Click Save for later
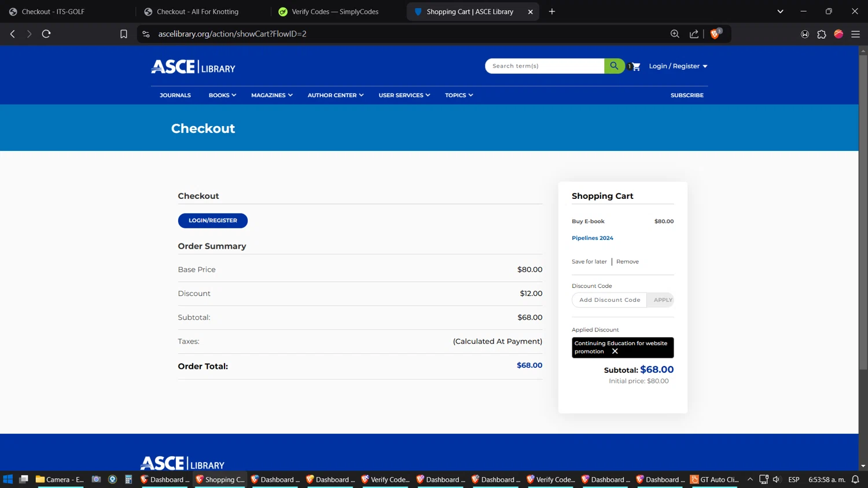Viewport: 868px width, 488px height. (589, 262)
